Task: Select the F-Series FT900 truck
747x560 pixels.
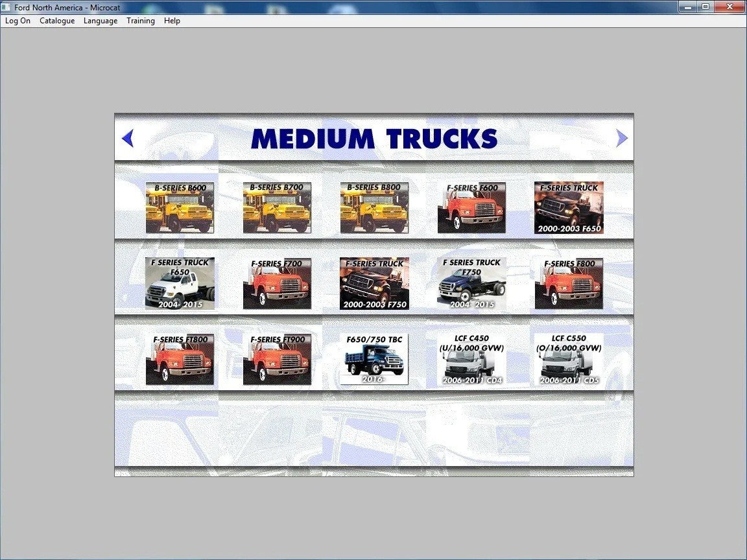Action: click(x=277, y=359)
